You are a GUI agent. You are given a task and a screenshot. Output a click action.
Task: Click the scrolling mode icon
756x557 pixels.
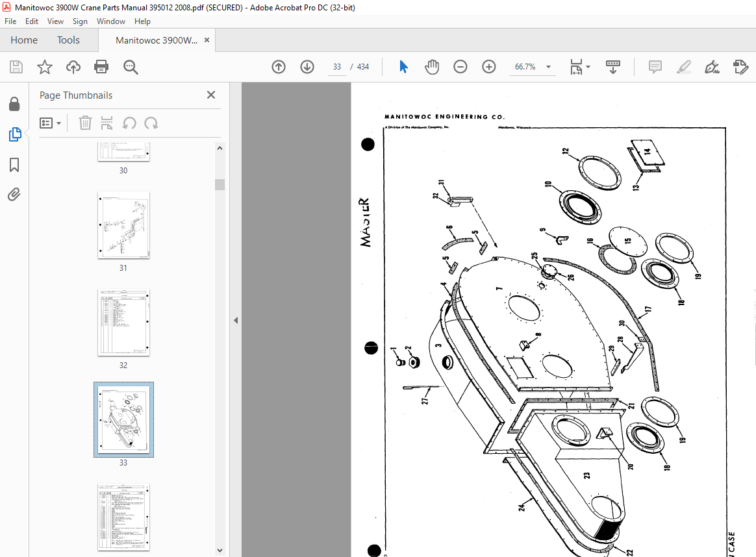click(x=613, y=67)
